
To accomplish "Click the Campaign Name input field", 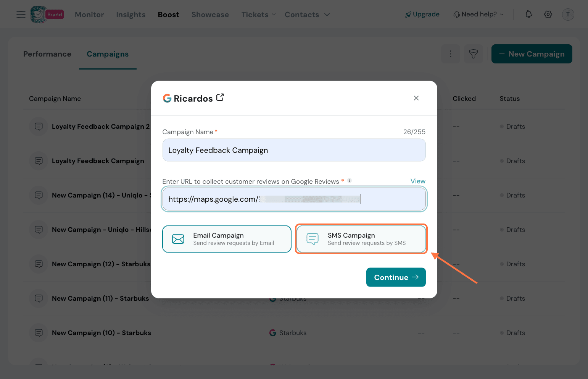I will pos(294,150).
